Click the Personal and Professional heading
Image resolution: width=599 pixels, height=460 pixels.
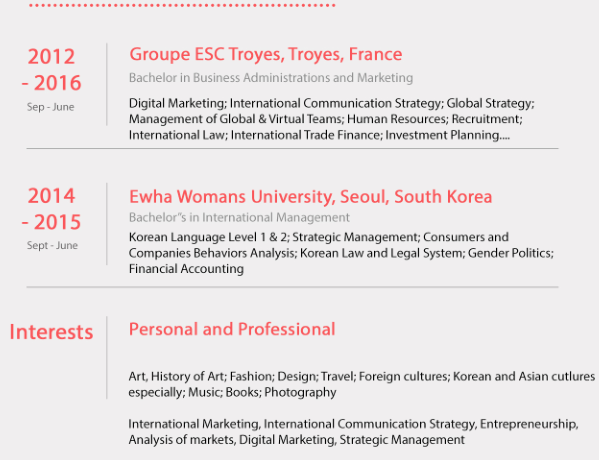[x=232, y=329]
